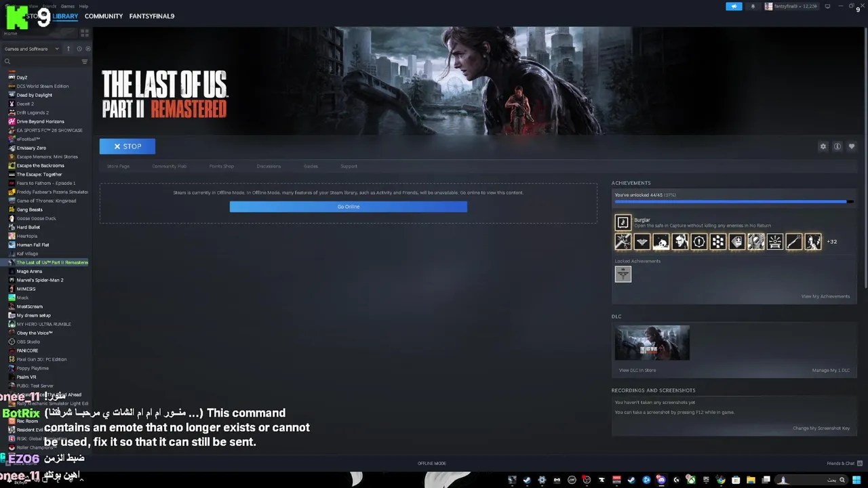Select DayZ in the library list
Screen dimensions: 868x488
pos(22,77)
